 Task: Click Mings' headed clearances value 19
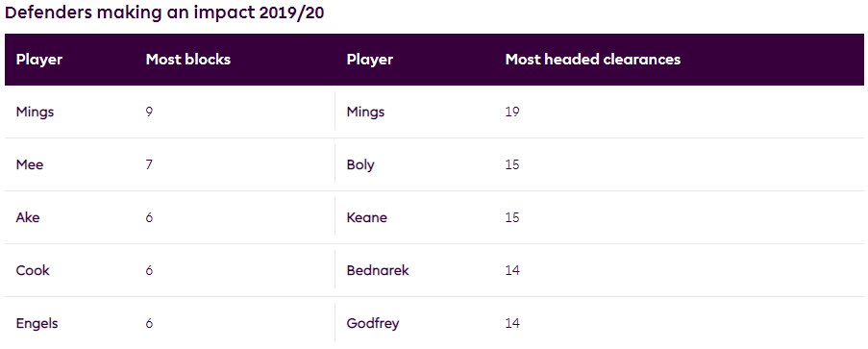(512, 112)
